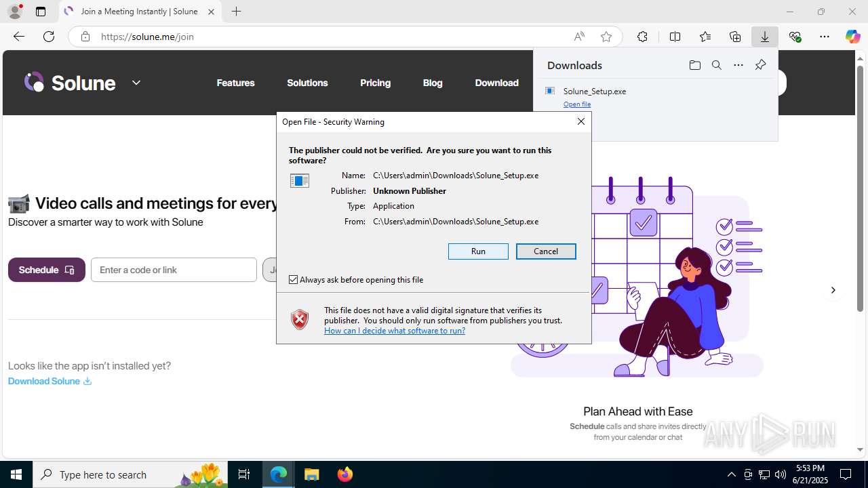View site information lock icon
The image size is (868, 488).
click(x=85, y=37)
